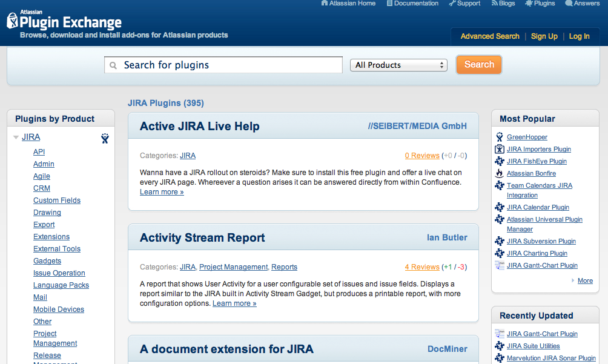Click Recently Updated JIRA Gantt-Chart Plugin icon
608x364 pixels.
tap(500, 333)
